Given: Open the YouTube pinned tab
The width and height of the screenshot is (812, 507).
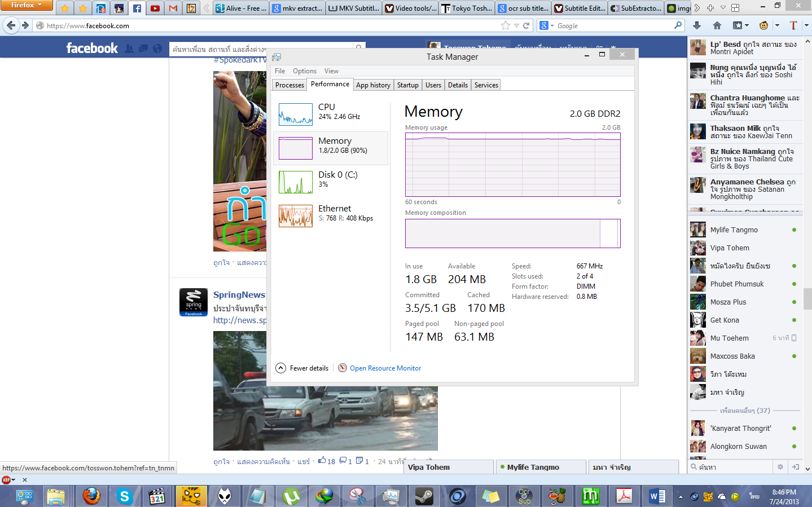Looking at the screenshot, I should tap(155, 8).
